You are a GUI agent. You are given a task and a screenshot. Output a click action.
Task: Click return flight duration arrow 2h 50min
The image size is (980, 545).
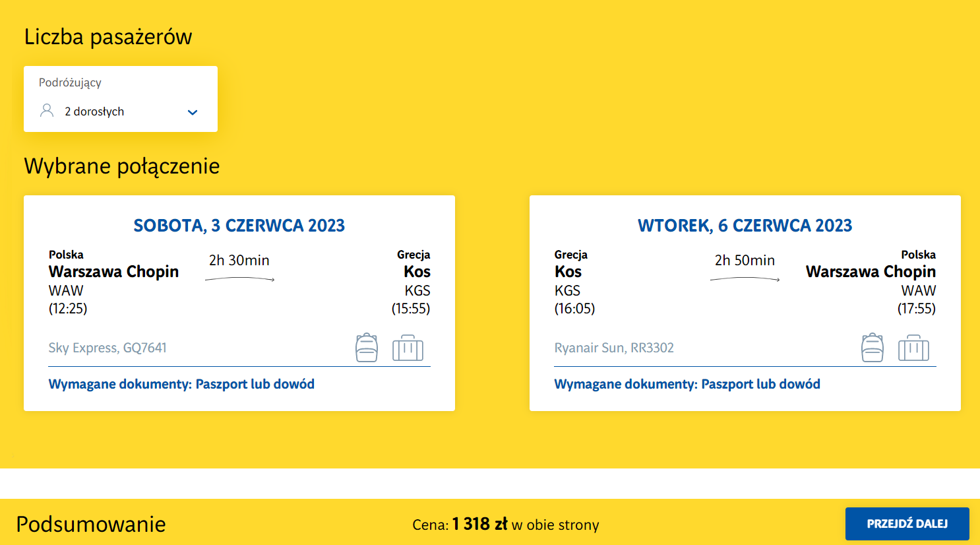pyautogui.click(x=745, y=279)
